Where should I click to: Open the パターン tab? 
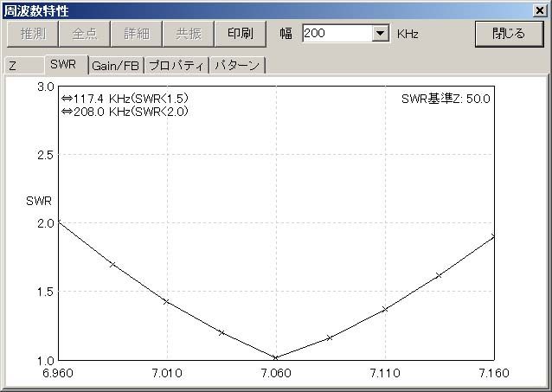point(237,66)
